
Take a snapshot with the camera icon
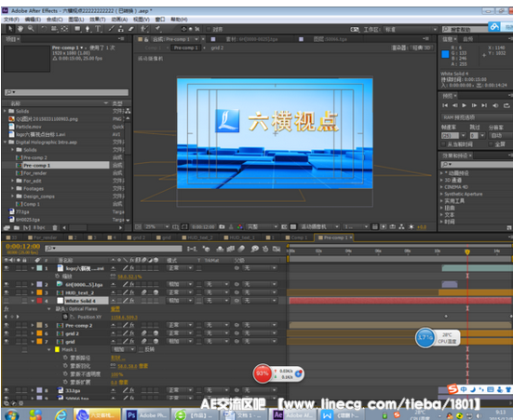tap(222, 226)
